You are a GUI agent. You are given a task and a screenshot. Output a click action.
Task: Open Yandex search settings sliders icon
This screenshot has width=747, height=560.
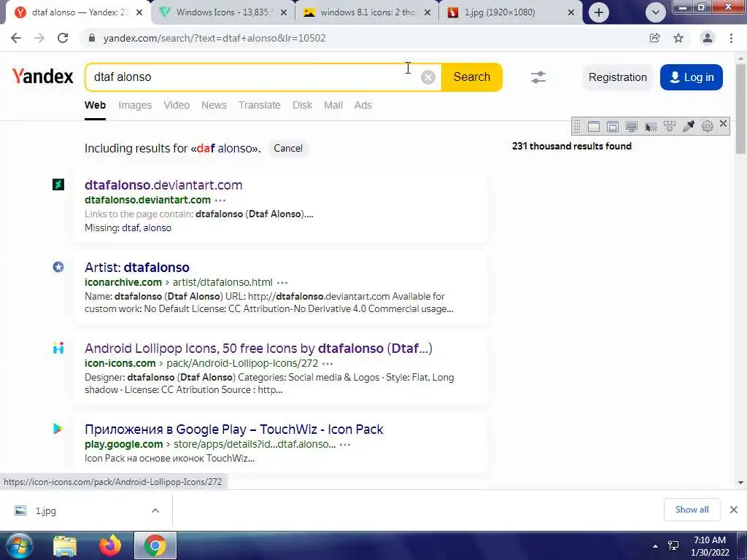pyautogui.click(x=538, y=77)
